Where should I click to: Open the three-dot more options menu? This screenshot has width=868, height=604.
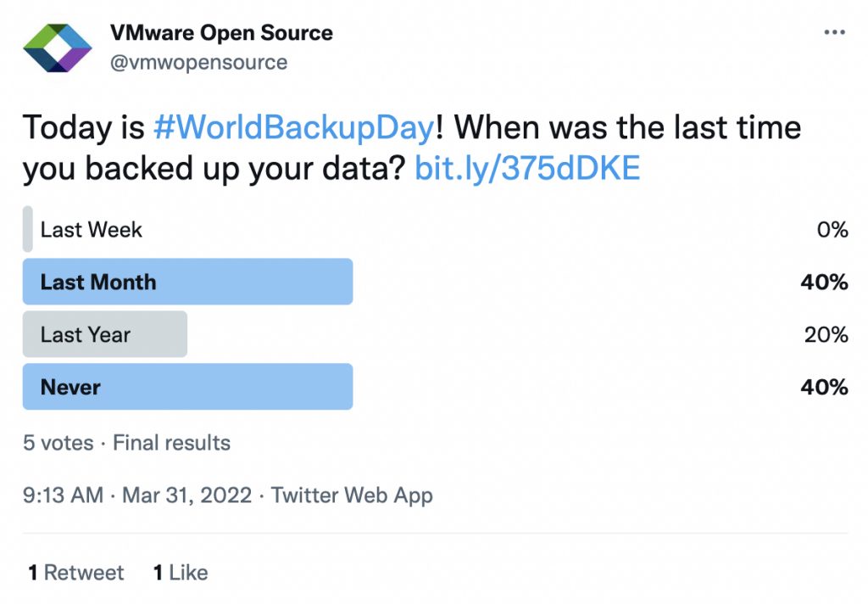coord(834,33)
